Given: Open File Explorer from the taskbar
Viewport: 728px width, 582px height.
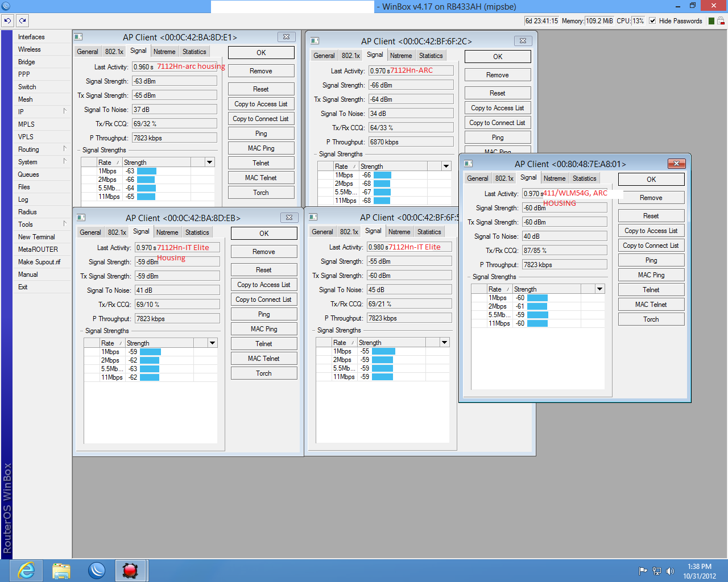Looking at the screenshot, I should [x=61, y=570].
